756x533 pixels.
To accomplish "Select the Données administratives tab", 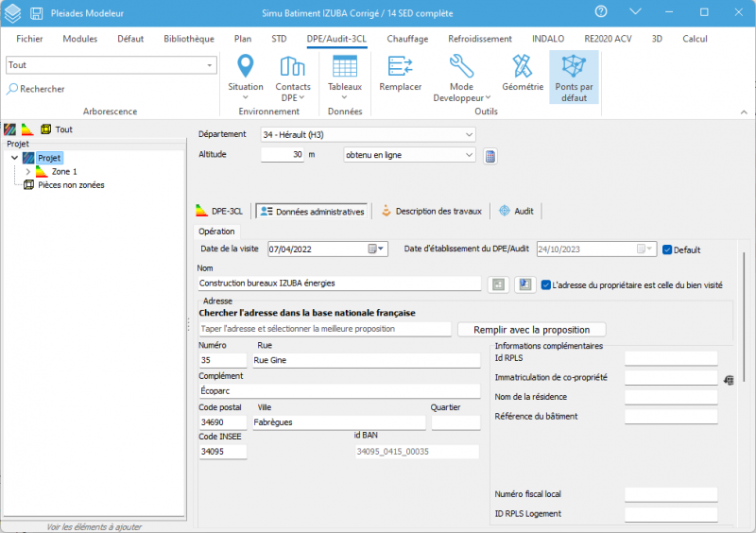I will 312,212.
